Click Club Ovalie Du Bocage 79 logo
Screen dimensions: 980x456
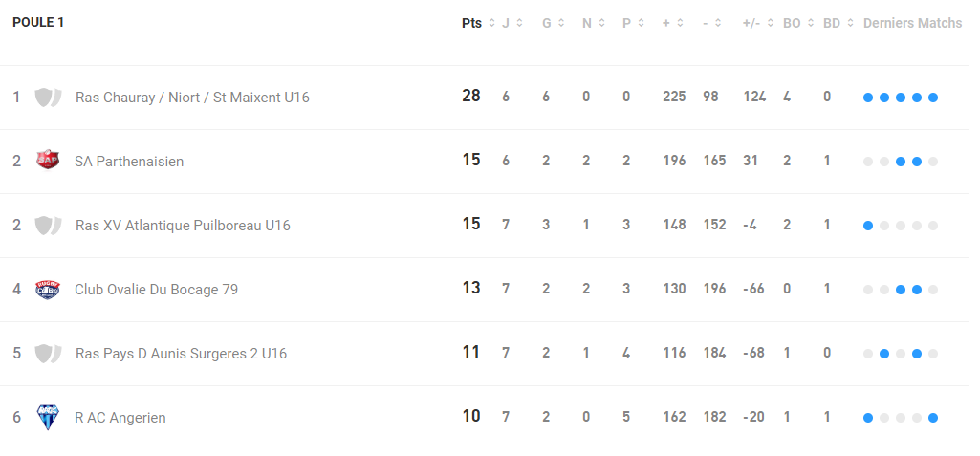(48, 290)
